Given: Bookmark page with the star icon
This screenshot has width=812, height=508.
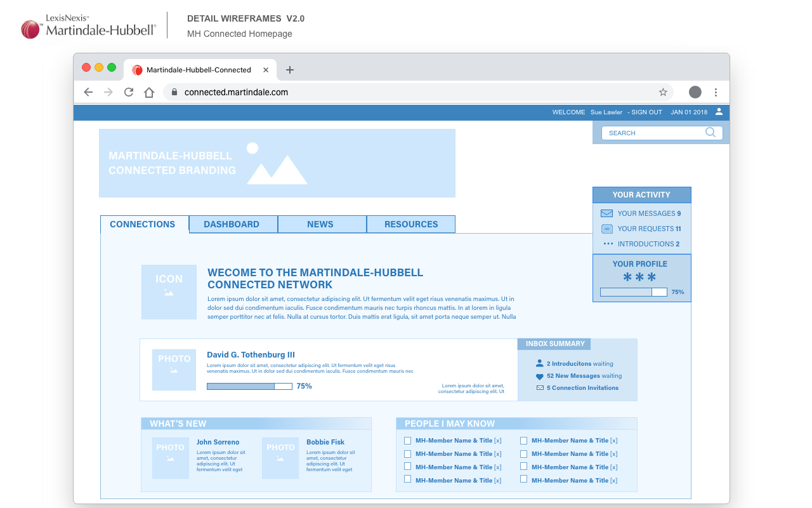Looking at the screenshot, I should [663, 92].
